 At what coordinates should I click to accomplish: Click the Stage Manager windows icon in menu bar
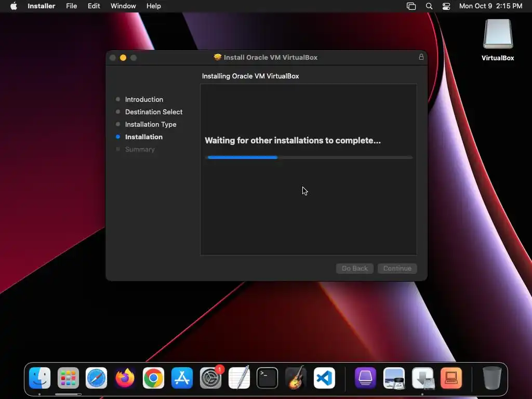click(x=411, y=6)
